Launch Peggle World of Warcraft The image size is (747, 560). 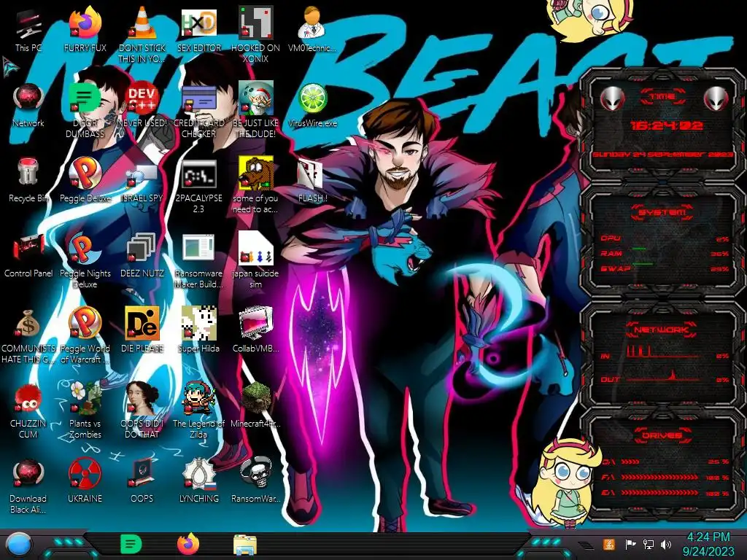[x=85, y=335]
